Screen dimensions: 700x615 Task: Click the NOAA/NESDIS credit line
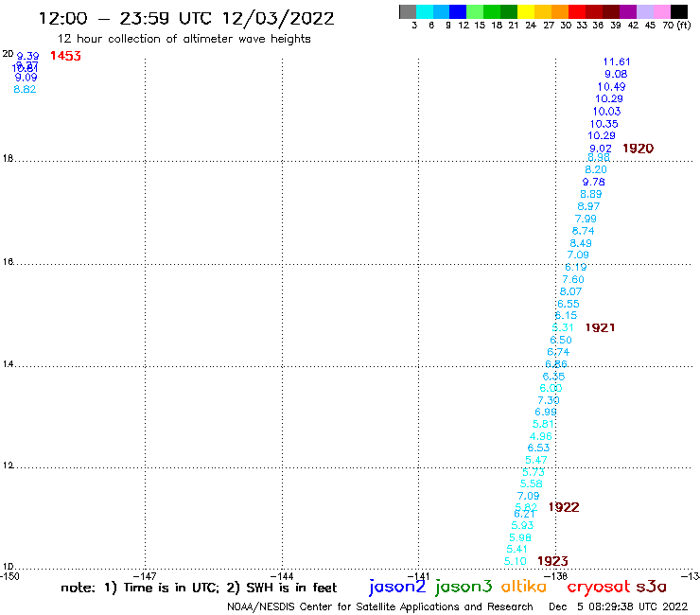(380, 606)
